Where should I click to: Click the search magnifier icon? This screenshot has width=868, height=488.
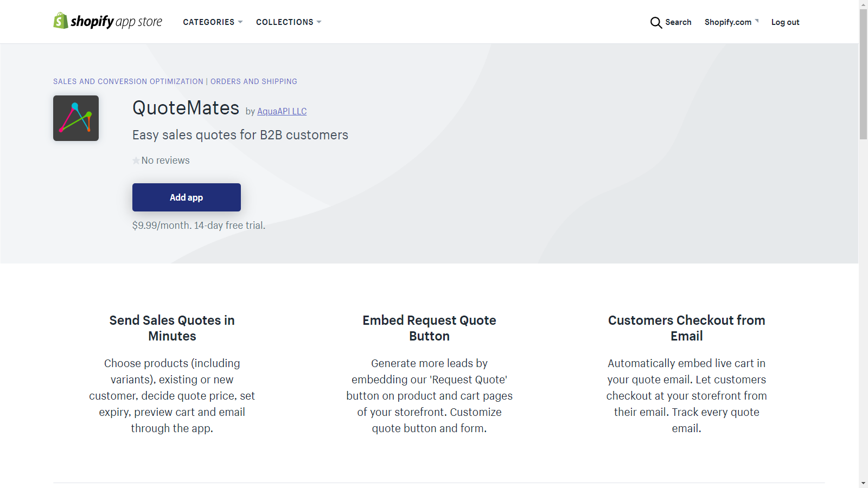click(656, 22)
